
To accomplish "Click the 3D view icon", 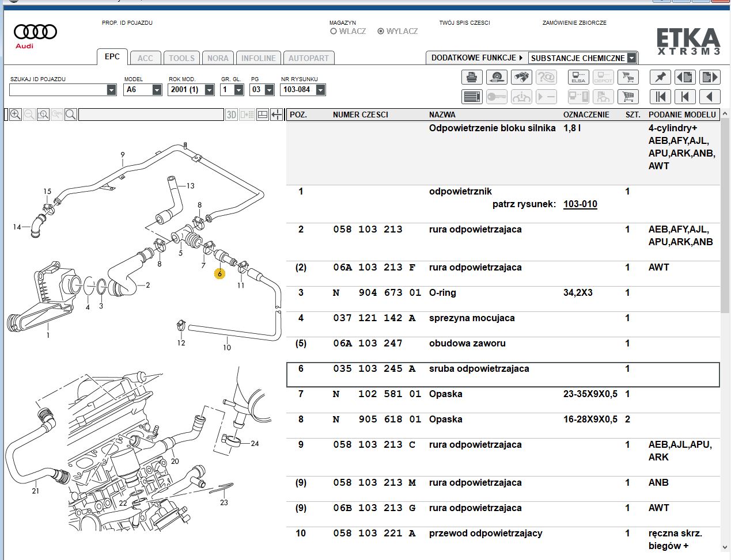I will [232, 115].
